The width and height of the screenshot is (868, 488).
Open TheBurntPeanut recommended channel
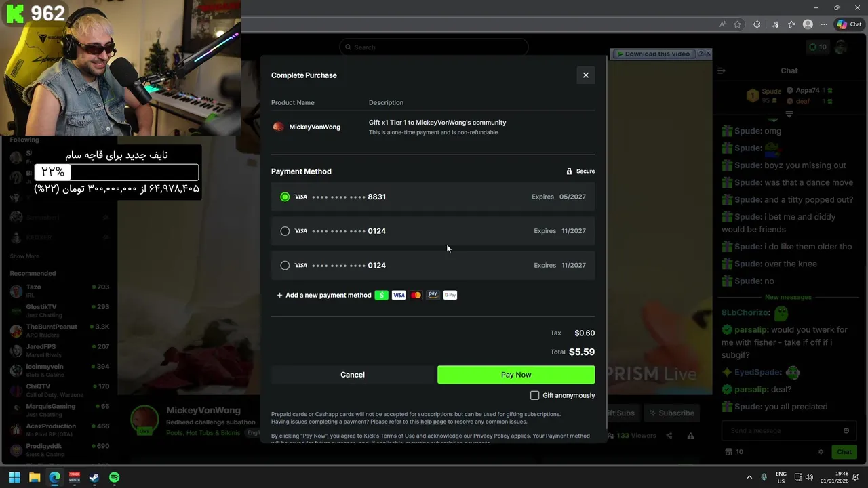[59, 330]
